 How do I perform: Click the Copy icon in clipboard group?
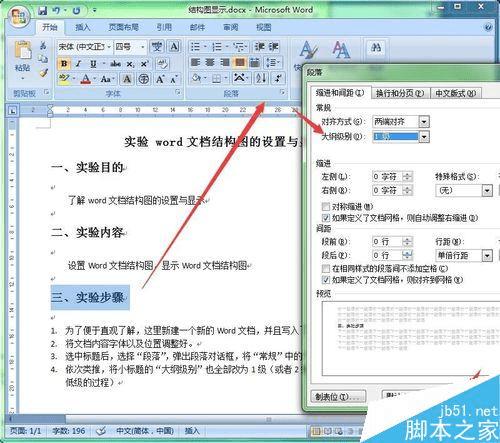click(43, 59)
